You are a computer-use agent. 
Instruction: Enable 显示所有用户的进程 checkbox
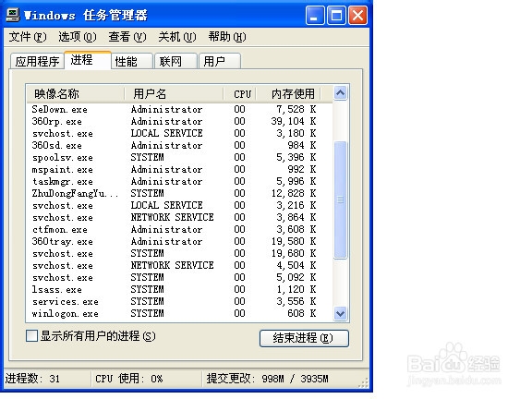[31, 336]
